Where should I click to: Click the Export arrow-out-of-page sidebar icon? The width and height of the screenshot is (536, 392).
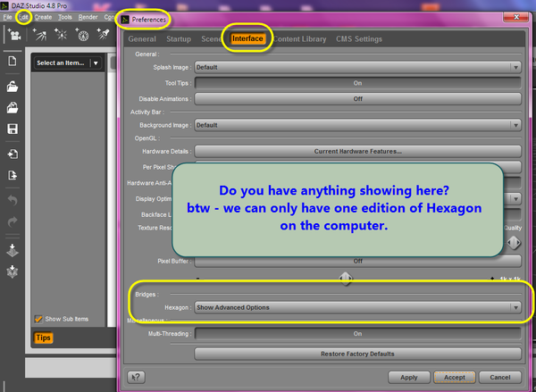pyautogui.click(x=13, y=175)
